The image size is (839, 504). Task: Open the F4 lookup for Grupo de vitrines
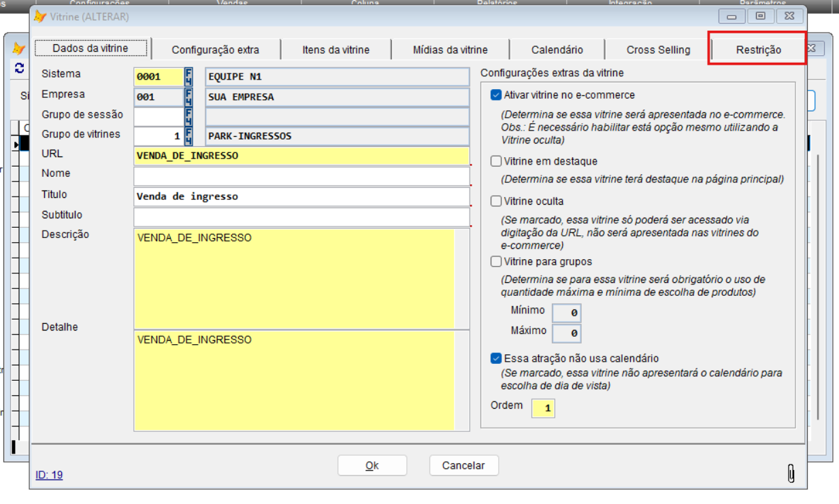tap(189, 135)
